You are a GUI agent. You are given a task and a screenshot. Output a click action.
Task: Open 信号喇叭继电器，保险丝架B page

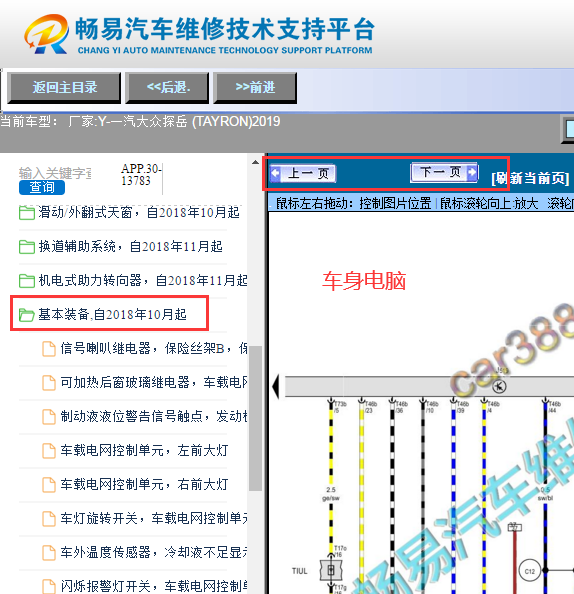[154, 349]
